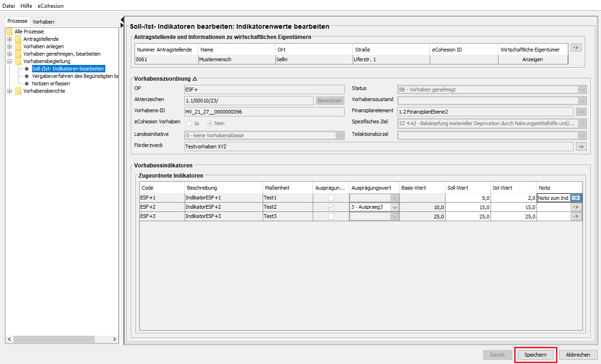Click Basis-Wert cell 10,0 for ESF+2

422,207
